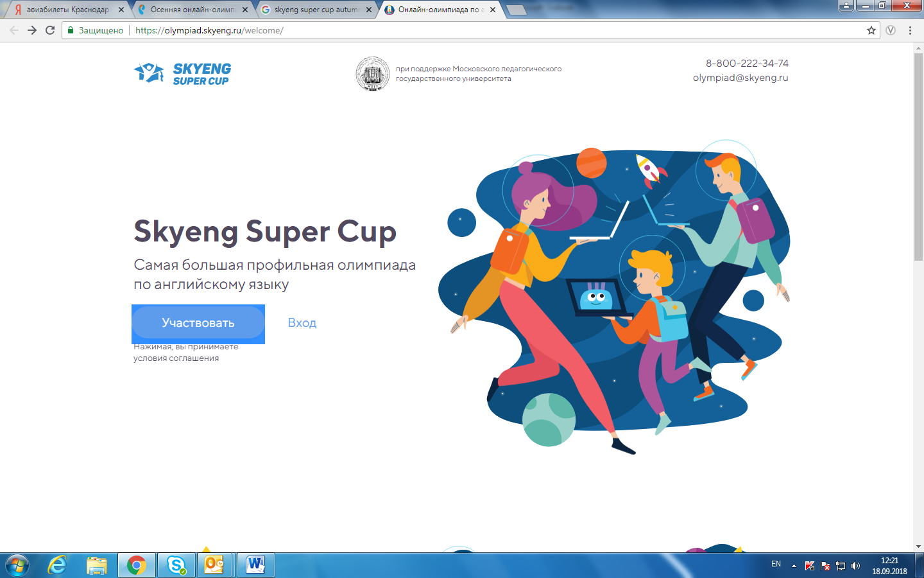Open the Windows Start menu
The width and height of the screenshot is (924, 578).
pos(17,565)
